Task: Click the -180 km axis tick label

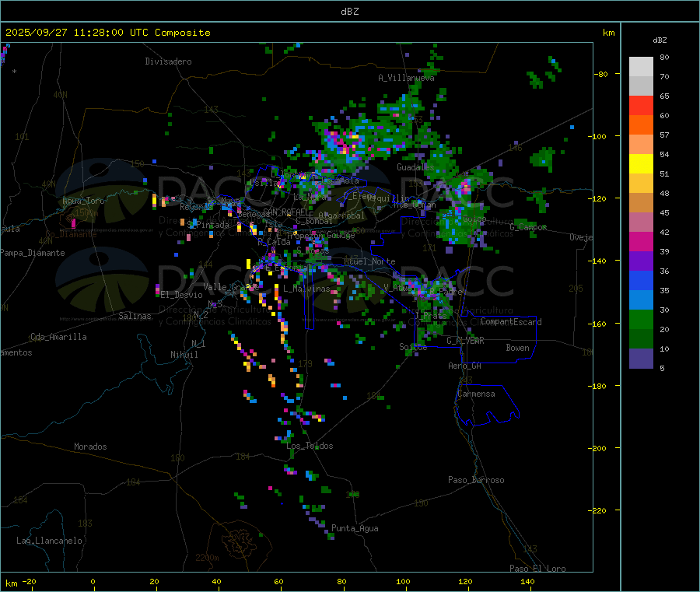Action: (598, 386)
